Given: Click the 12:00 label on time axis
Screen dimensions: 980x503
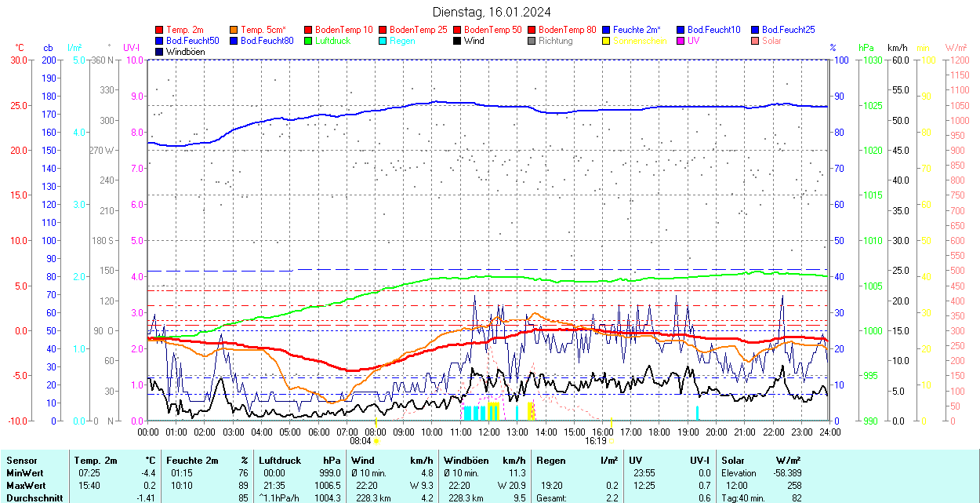Looking at the screenshot, I should tap(488, 432).
